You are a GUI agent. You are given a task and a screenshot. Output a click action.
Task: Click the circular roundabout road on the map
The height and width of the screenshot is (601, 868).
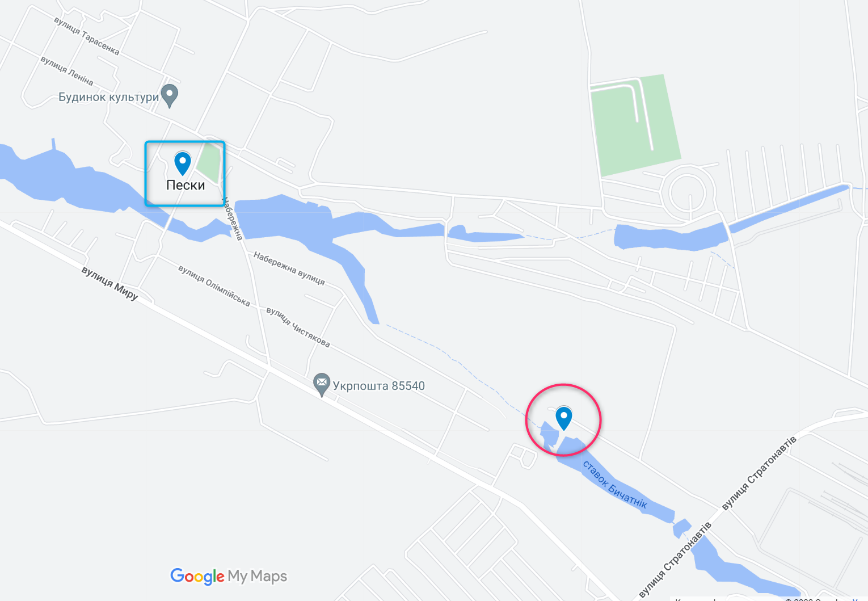(x=688, y=194)
